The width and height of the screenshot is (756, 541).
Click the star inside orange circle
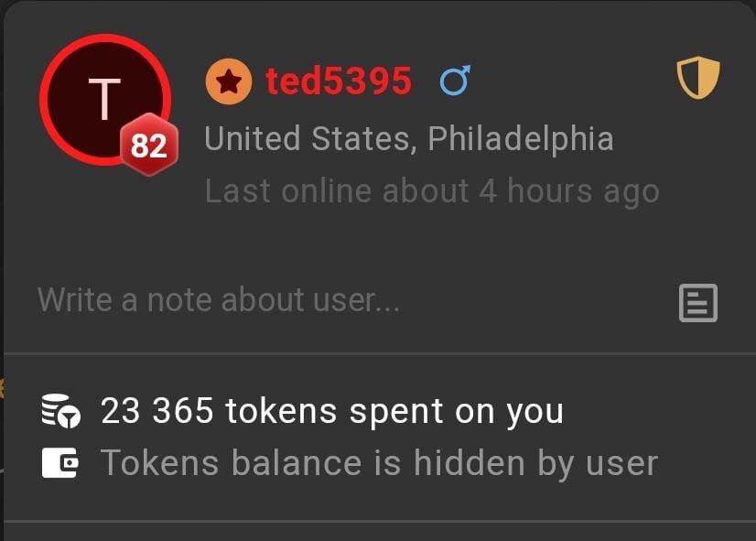point(229,81)
